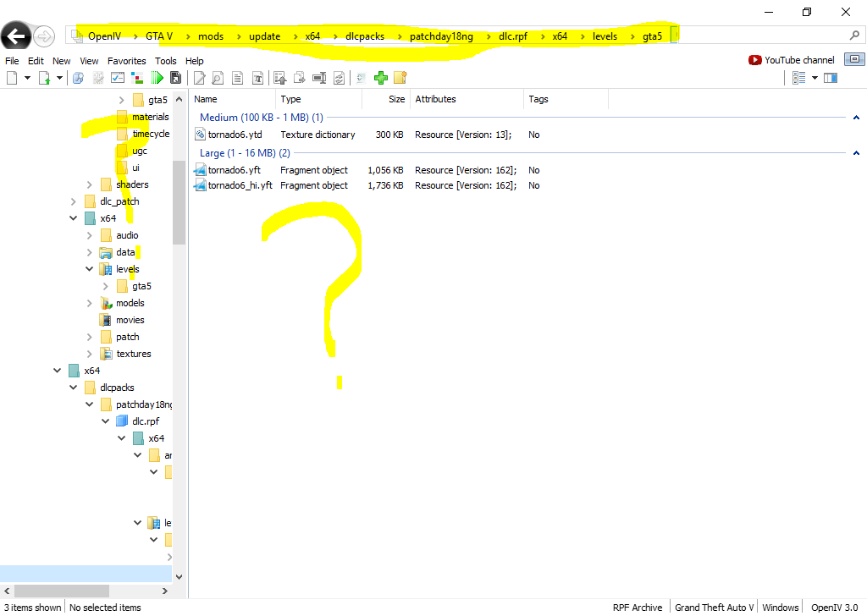This screenshot has width=867, height=616.
Task: Select the timecycle folder in tree
Action: (x=151, y=134)
